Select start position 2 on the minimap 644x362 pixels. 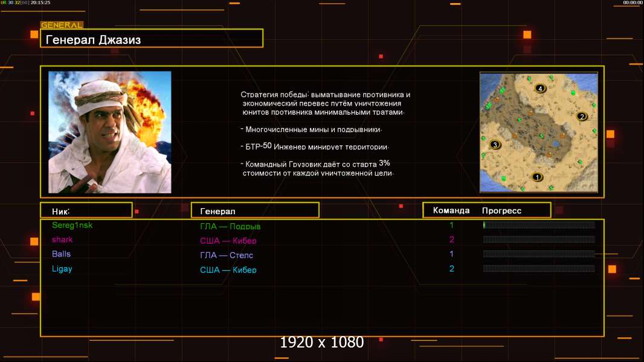tap(581, 116)
